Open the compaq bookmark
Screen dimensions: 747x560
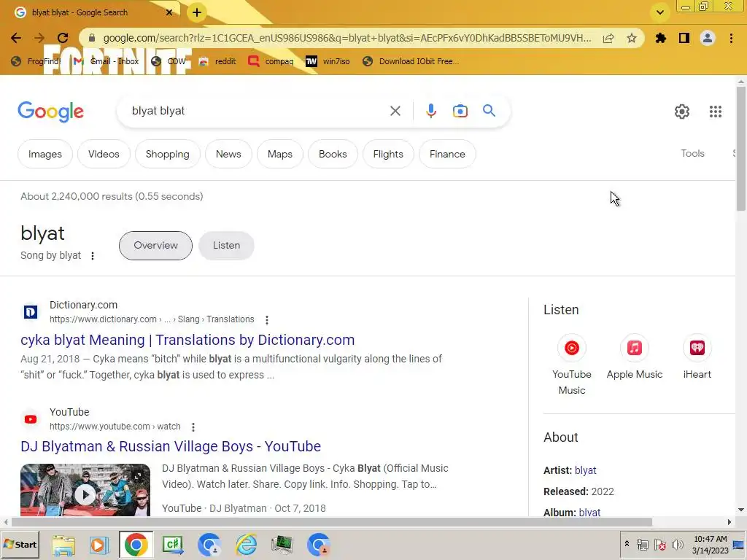tap(271, 61)
